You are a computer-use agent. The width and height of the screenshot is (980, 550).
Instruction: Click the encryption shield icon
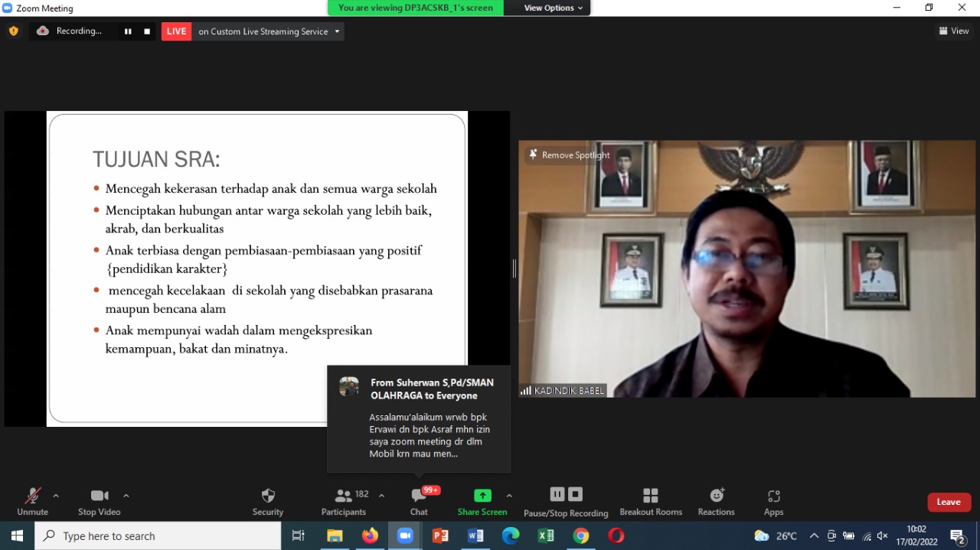[13, 31]
